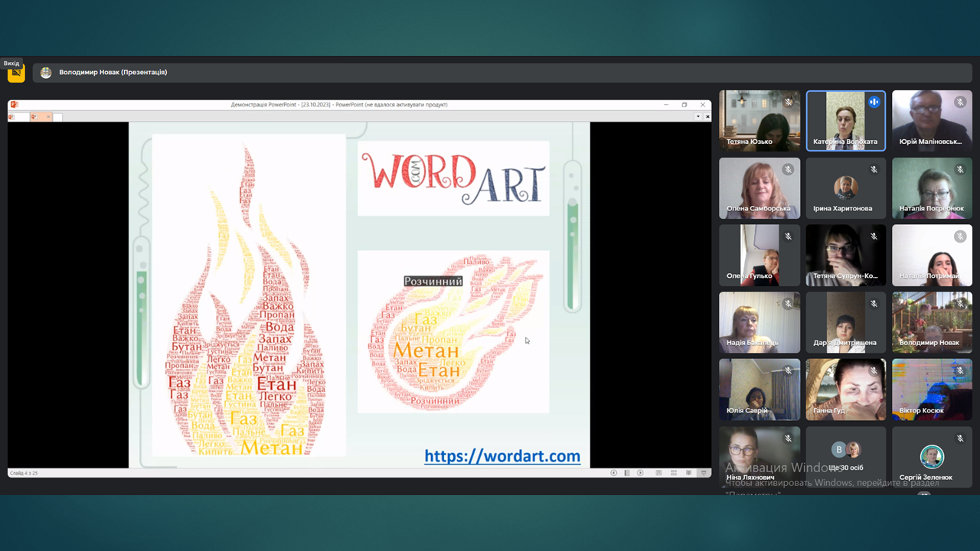Click the muted mic icon on Наталія Потримай's tile
This screenshot has width=980, height=551.
(959, 236)
